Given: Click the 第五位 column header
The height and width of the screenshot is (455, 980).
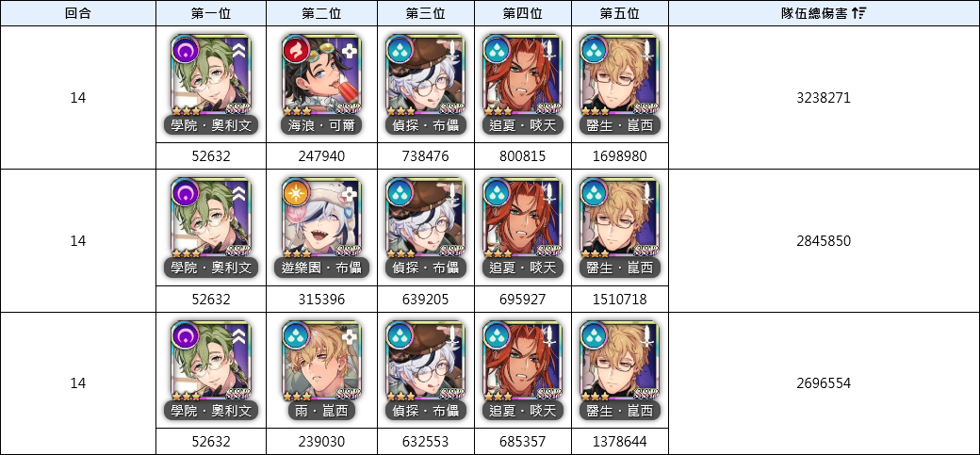Looking at the screenshot, I should (620, 13).
